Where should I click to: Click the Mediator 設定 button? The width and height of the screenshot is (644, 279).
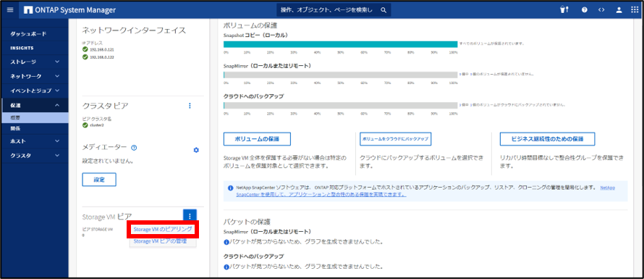[99, 180]
